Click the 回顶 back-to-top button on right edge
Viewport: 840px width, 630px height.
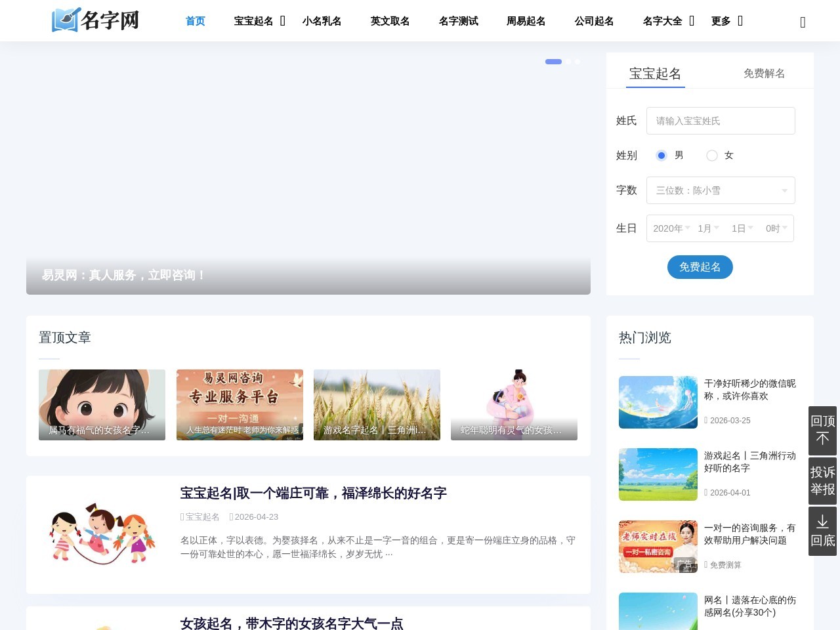(822, 431)
